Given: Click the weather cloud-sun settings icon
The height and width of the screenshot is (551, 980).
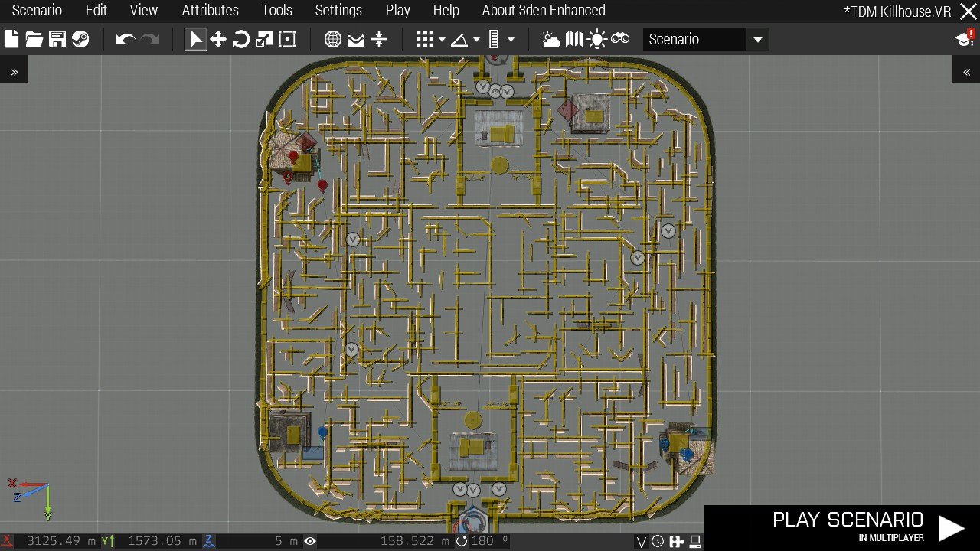Looking at the screenshot, I should [x=550, y=39].
